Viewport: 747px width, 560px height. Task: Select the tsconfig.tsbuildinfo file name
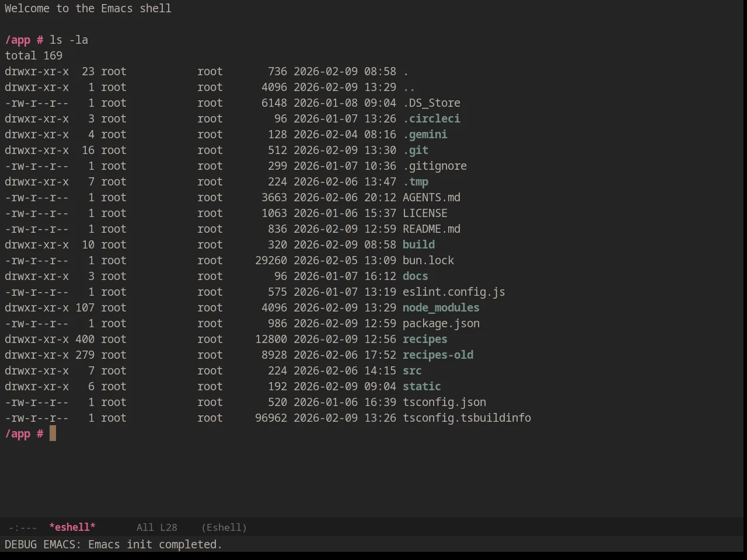[466, 418]
